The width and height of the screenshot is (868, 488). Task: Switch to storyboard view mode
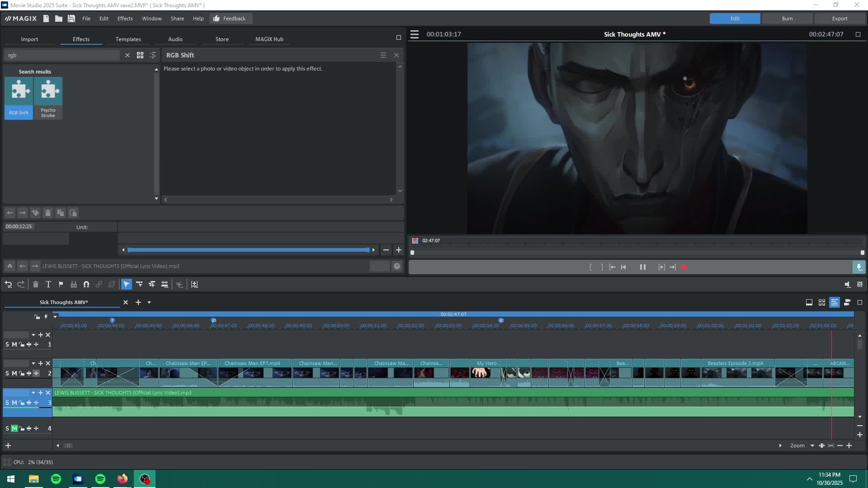[x=809, y=302]
